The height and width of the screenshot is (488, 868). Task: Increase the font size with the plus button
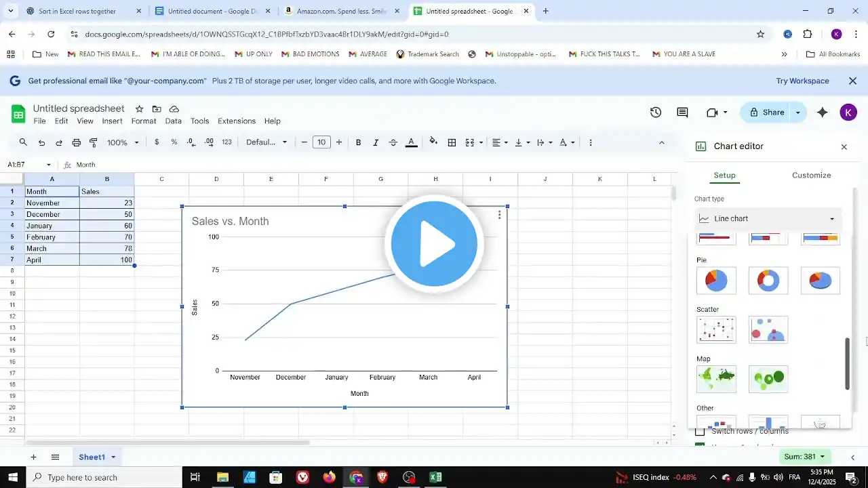coord(339,142)
